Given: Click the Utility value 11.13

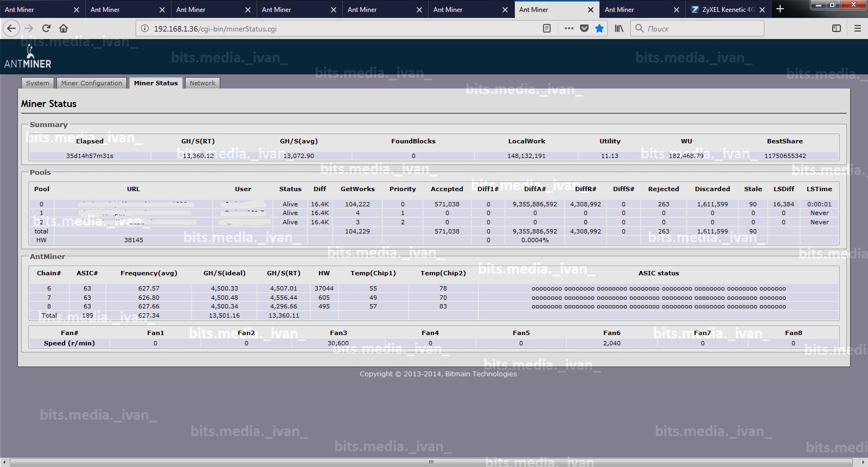Looking at the screenshot, I should point(610,156).
